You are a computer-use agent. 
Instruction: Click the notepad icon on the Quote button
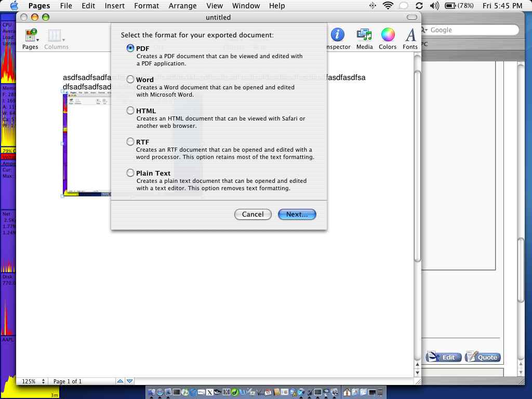472,356
